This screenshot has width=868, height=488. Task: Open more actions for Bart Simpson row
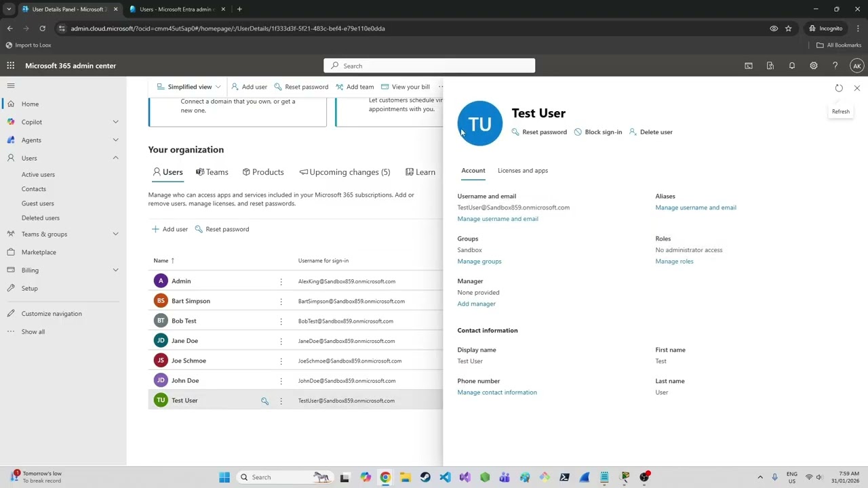click(x=281, y=301)
